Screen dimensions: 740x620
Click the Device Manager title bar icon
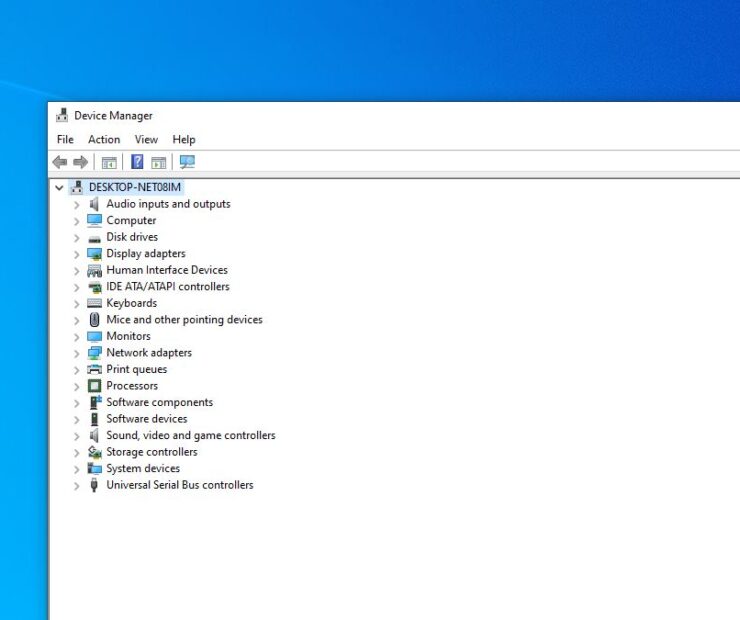(x=62, y=115)
